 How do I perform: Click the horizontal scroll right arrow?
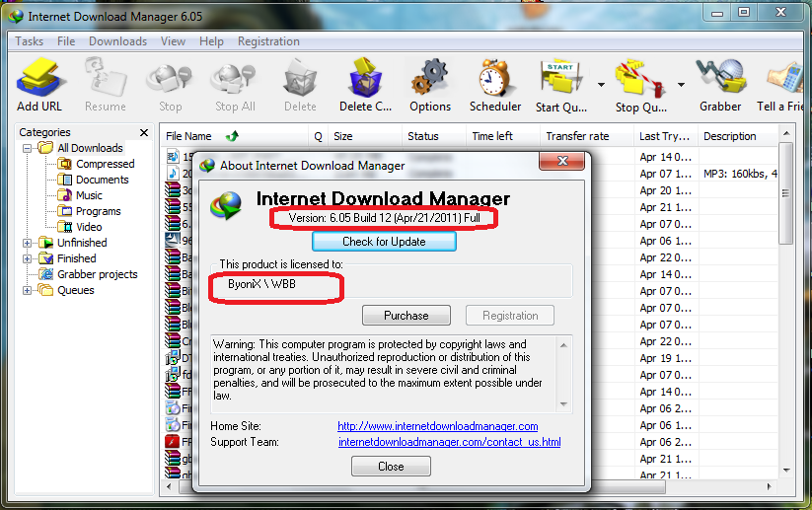pyautogui.click(x=769, y=486)
